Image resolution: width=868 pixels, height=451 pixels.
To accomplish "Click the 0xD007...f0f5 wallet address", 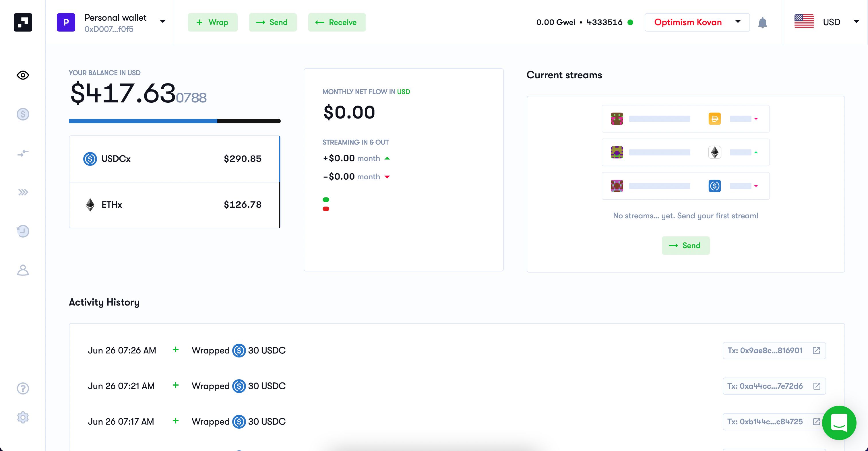I will tap(109, 29).
